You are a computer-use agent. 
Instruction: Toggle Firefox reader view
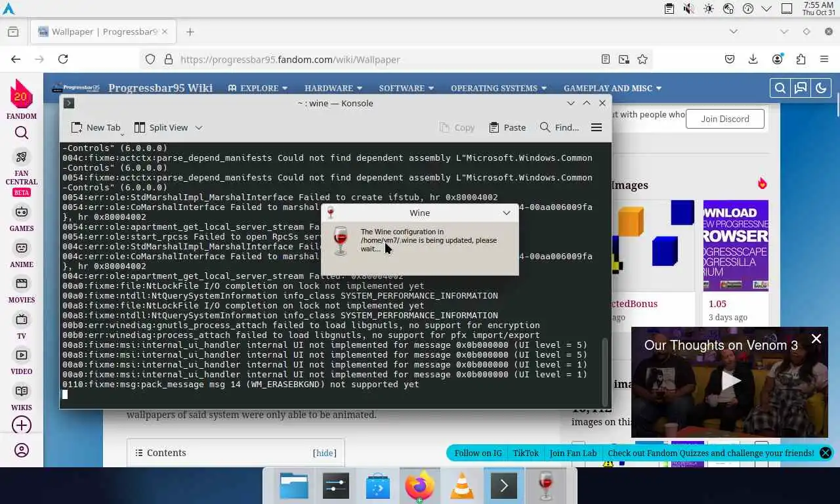(x=606, y=59)
